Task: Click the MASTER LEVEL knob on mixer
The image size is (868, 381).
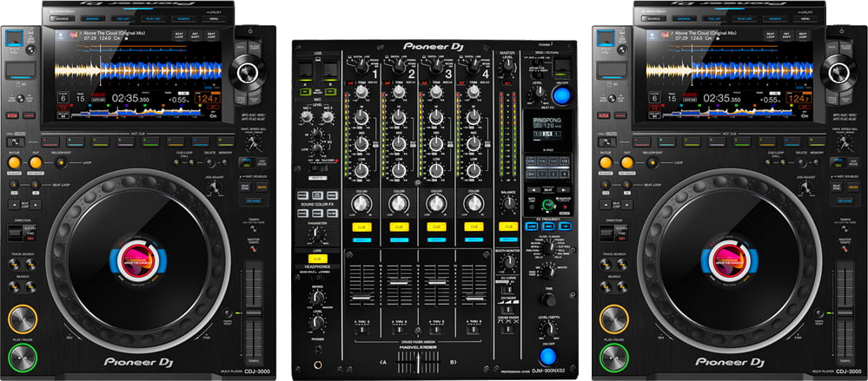Action: (x=508, y=68)
